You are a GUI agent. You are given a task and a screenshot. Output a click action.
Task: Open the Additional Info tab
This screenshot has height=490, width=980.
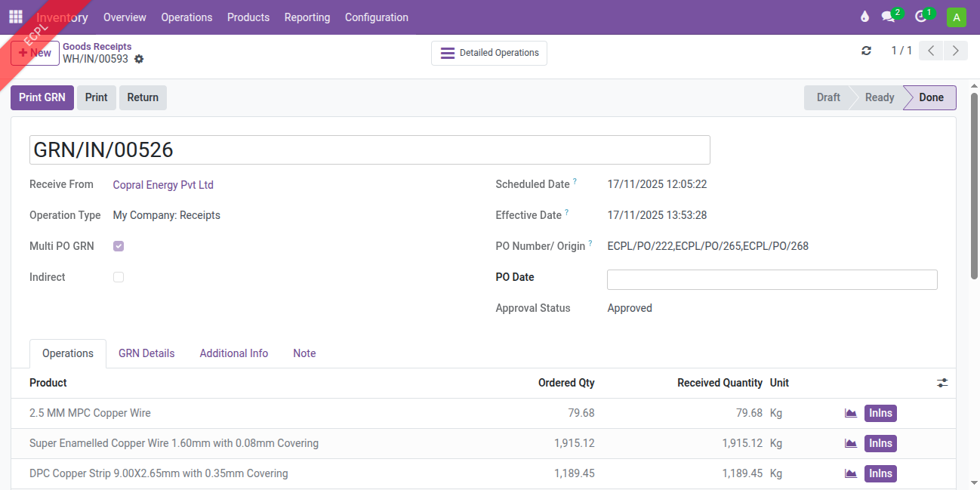(x=233, y=353)
